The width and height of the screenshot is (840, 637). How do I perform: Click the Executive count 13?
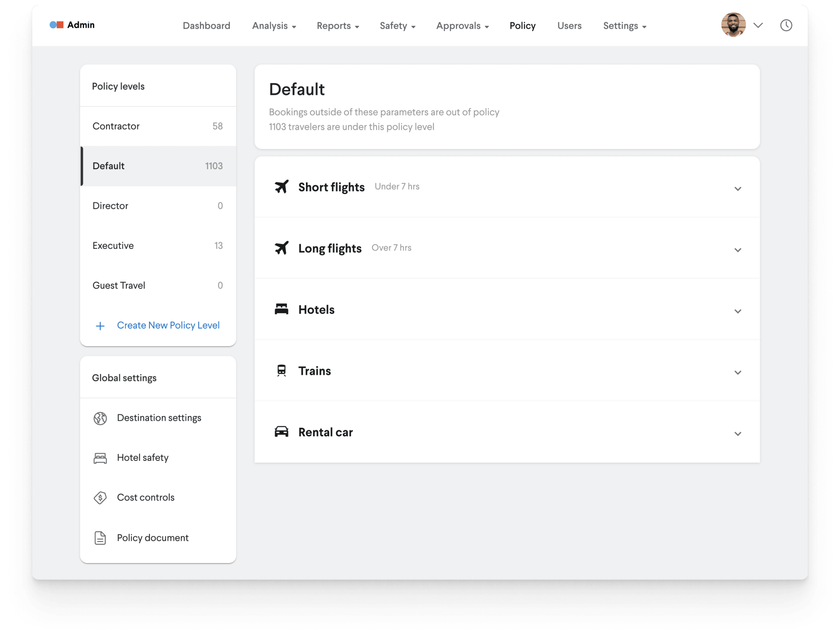click(219, 246)
